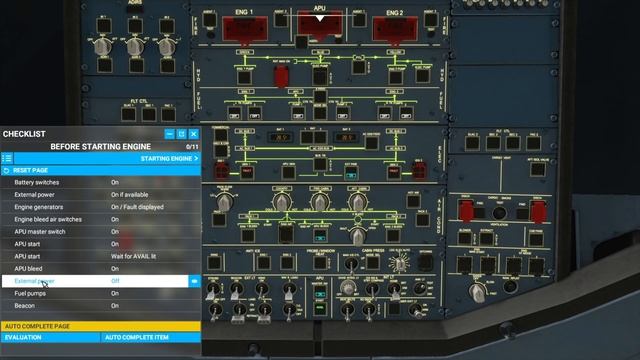
Task: Select the APU master switch item
Action: click(101, 231)
